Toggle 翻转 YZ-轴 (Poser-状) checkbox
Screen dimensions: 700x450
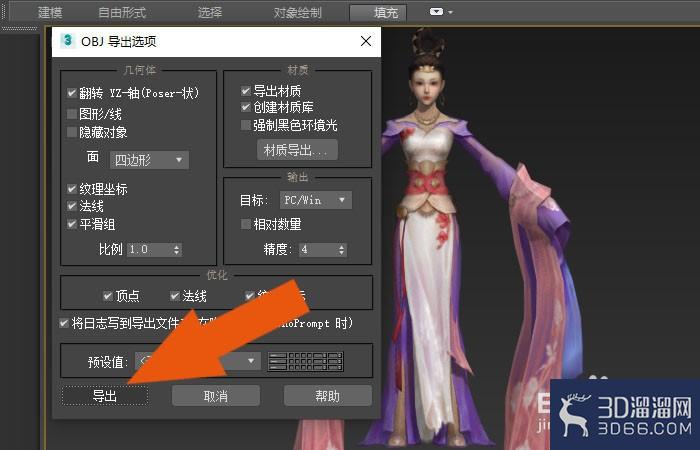point(71,93)
